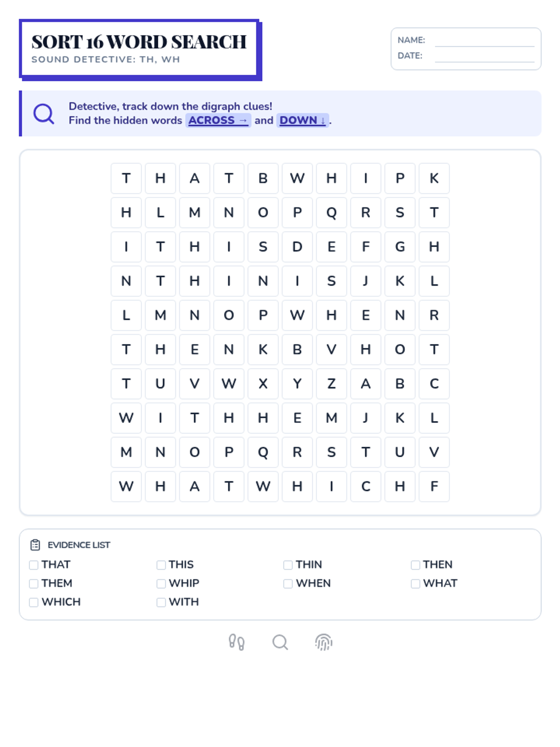This screenshot has height=747, width=560.
Task: Click the DATE input line
Action: (x=484, y=56)
